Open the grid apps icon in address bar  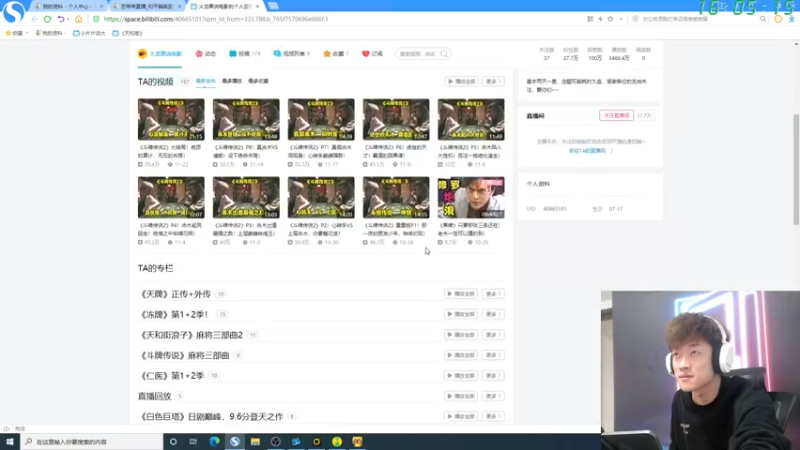[590, 19]
